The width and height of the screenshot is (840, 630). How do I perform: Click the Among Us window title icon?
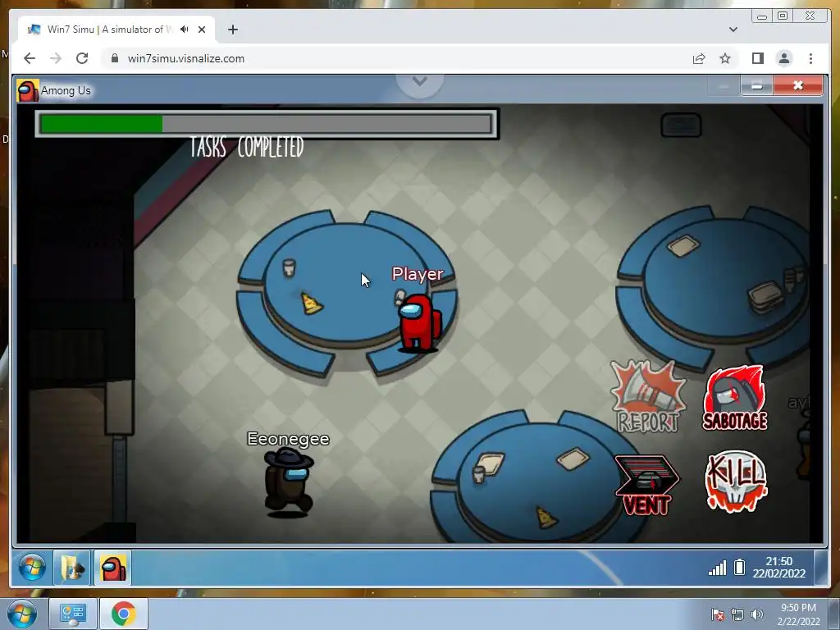click(27, 90)
